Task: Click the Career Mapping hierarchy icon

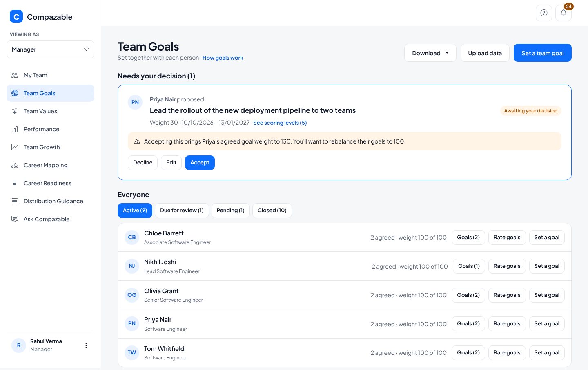Action: point(15,165)
